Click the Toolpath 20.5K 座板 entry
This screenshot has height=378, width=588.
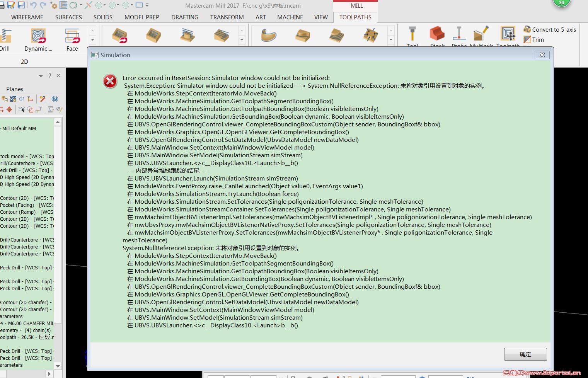pos(27,337)
